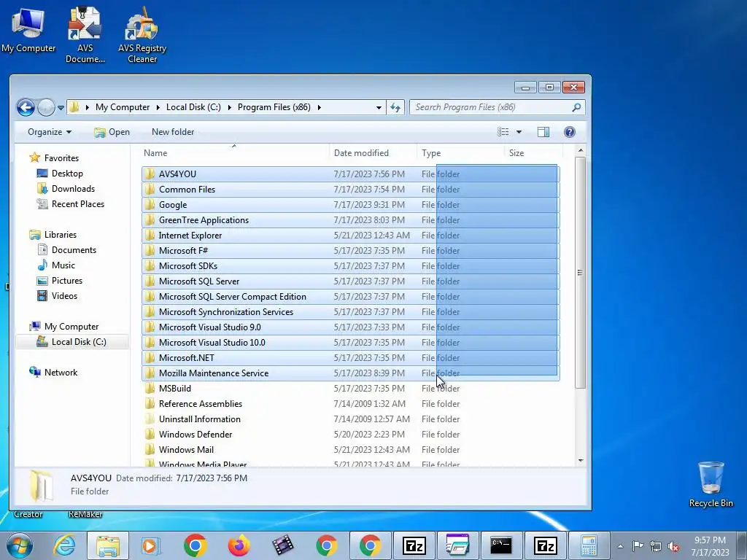Open the Organize menu
Screen dimensions: 747x560
pyautogui.click(x=49, y=132)
